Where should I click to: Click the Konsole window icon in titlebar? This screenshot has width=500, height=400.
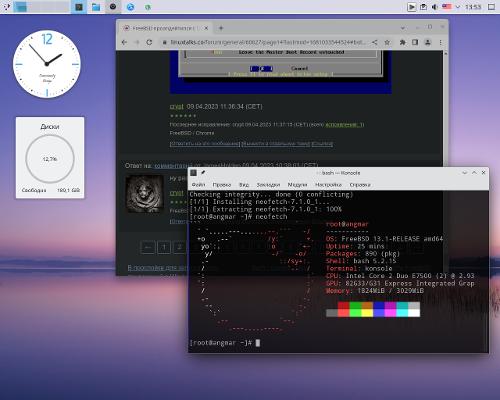point(193,173)
